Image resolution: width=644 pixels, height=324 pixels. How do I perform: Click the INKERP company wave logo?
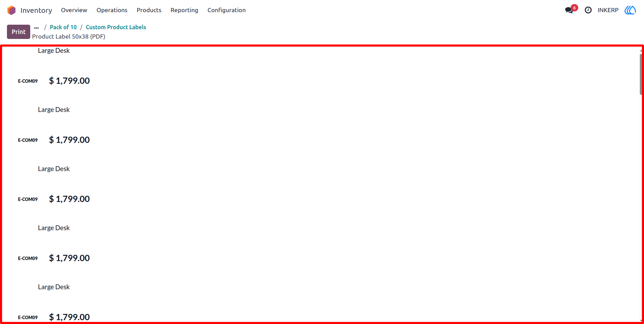pyautogui.click(x=630, y=10)
